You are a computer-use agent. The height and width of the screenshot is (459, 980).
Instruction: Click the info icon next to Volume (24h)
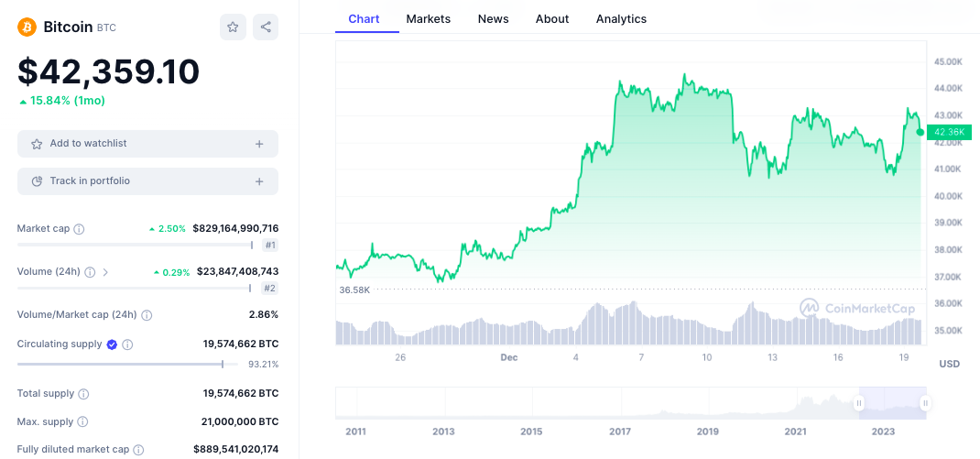(x=90, y=272)
